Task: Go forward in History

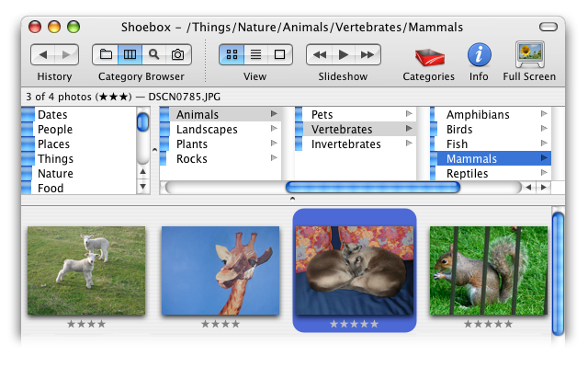Action: click(x=66, y=55)
